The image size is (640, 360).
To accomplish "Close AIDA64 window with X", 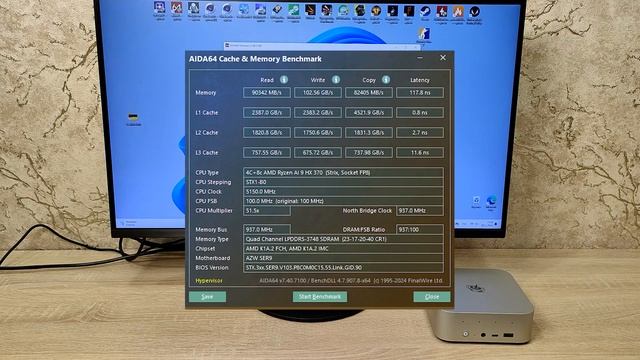I will (443, 58).
